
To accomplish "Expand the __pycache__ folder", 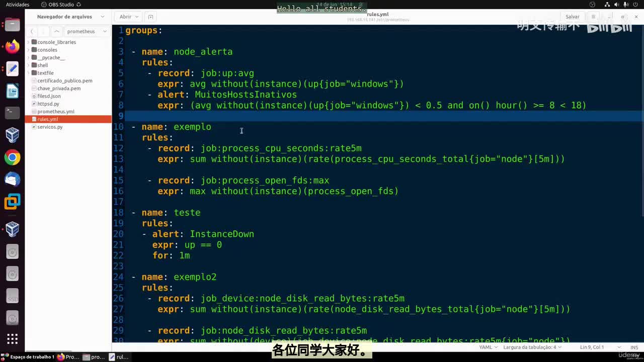I will click(28, 57).
